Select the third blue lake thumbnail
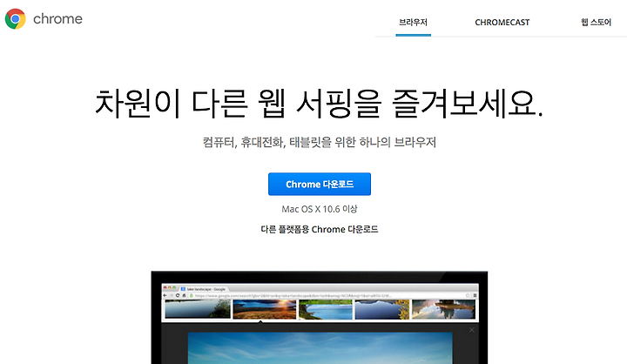Screen dimensions: 627x364 tap(326, 309)
